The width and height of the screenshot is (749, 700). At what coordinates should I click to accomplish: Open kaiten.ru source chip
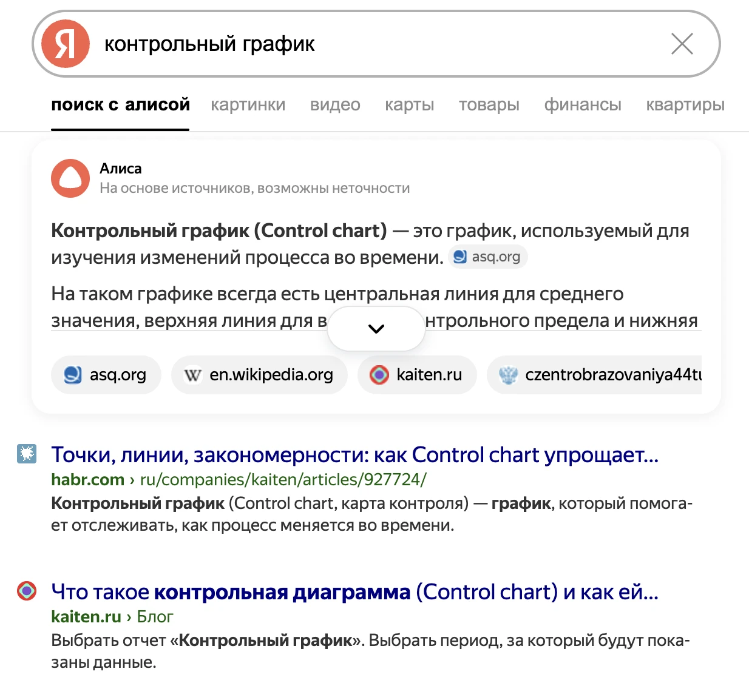[417, 375]
